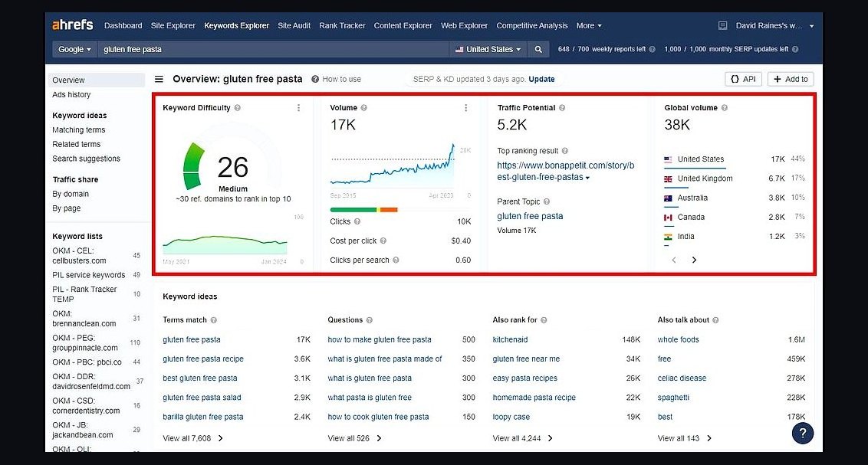Open Rank Tracker tab

click(x=342, y=25)
